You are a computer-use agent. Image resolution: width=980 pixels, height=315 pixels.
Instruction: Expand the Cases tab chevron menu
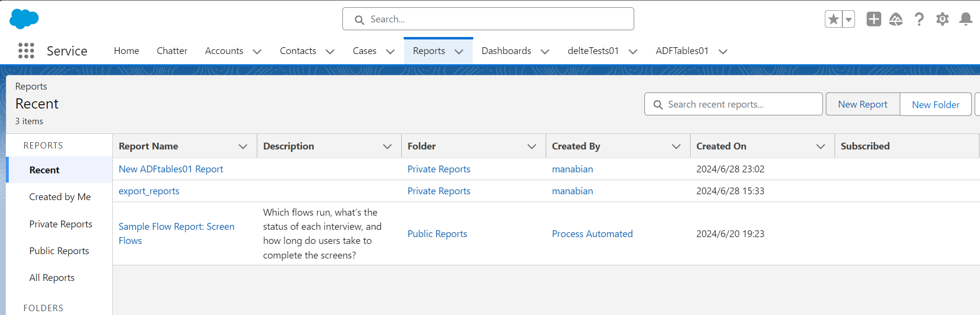point(390,52)
